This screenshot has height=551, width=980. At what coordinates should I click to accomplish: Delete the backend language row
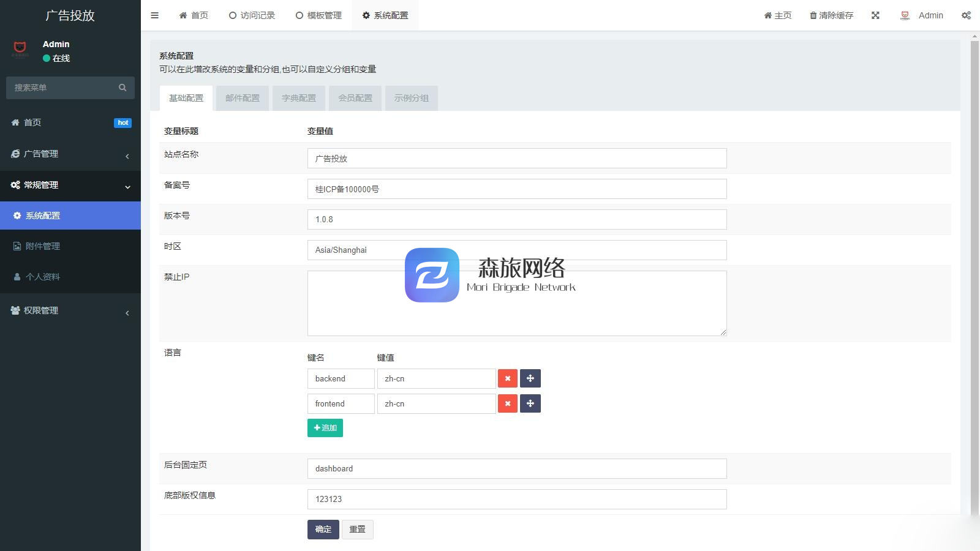pyautogui.click(x=508, y=378)
